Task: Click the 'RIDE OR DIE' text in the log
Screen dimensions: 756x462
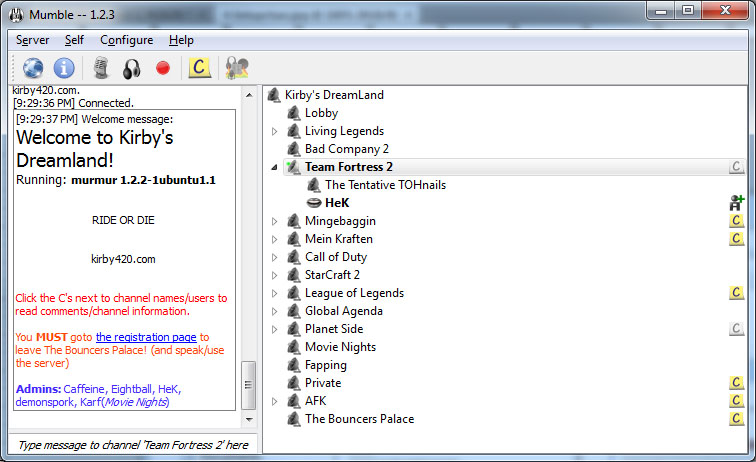Action: click(123, 220)
